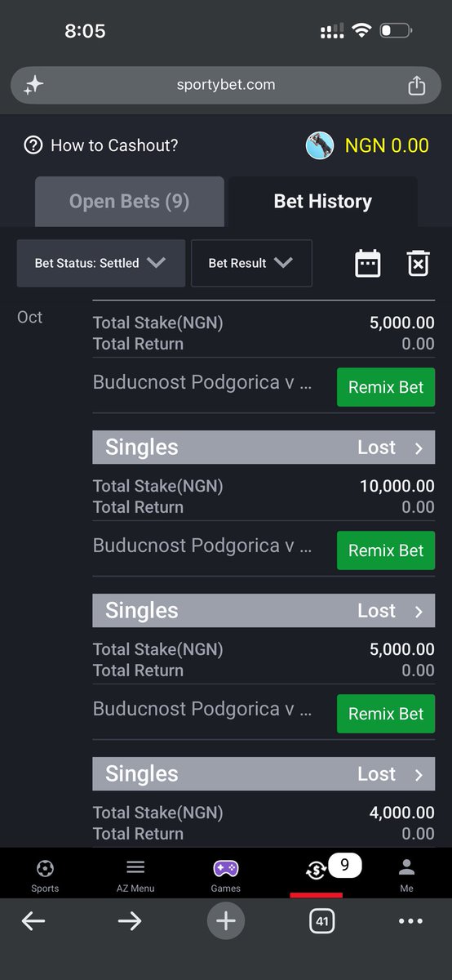Open the Sports tab in bottom bar

[x=45, y=875]
